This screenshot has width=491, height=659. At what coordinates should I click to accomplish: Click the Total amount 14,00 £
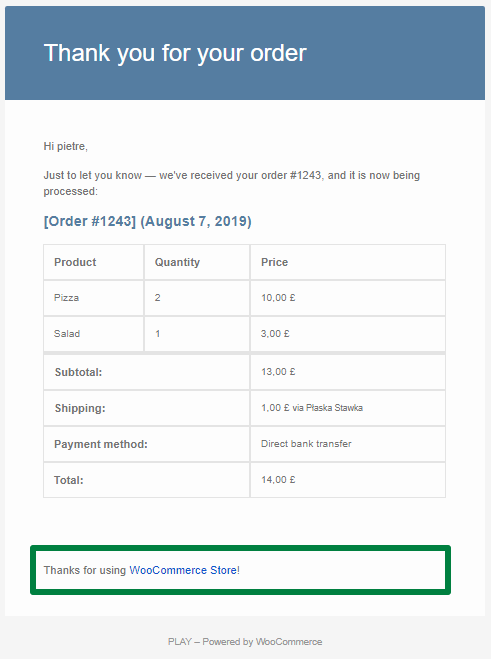click(278, 480)
